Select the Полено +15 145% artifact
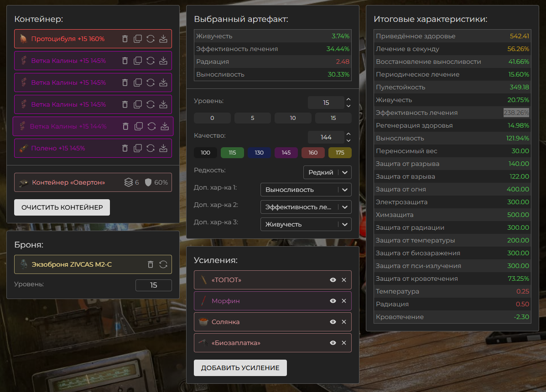The height and width of the screenshot is (392, 546). coord(64,148)
